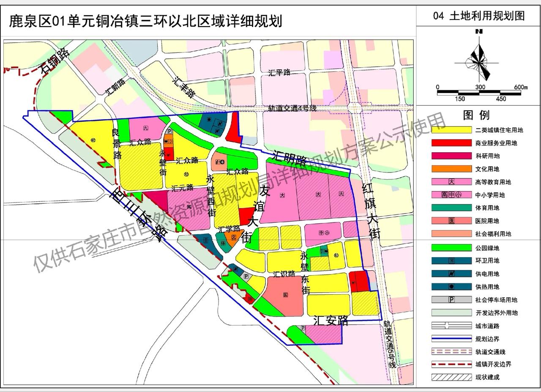
Task: Click the 汇元路 road label
Action: point(182,187)
